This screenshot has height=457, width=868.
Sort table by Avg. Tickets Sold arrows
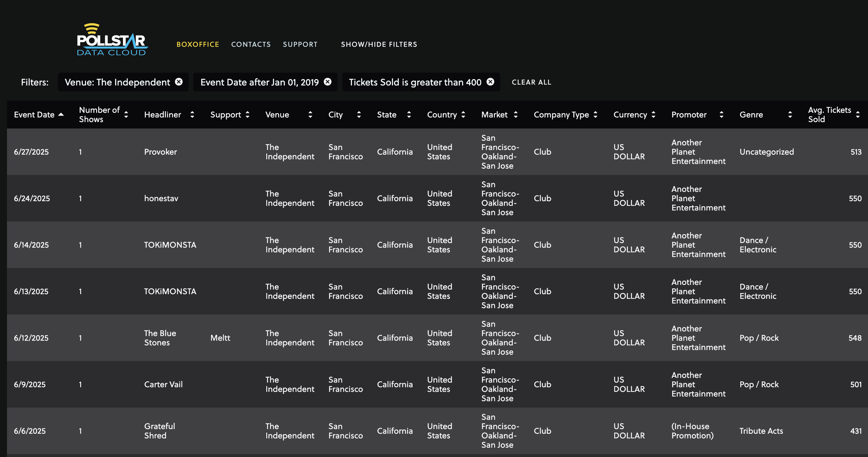858,115
